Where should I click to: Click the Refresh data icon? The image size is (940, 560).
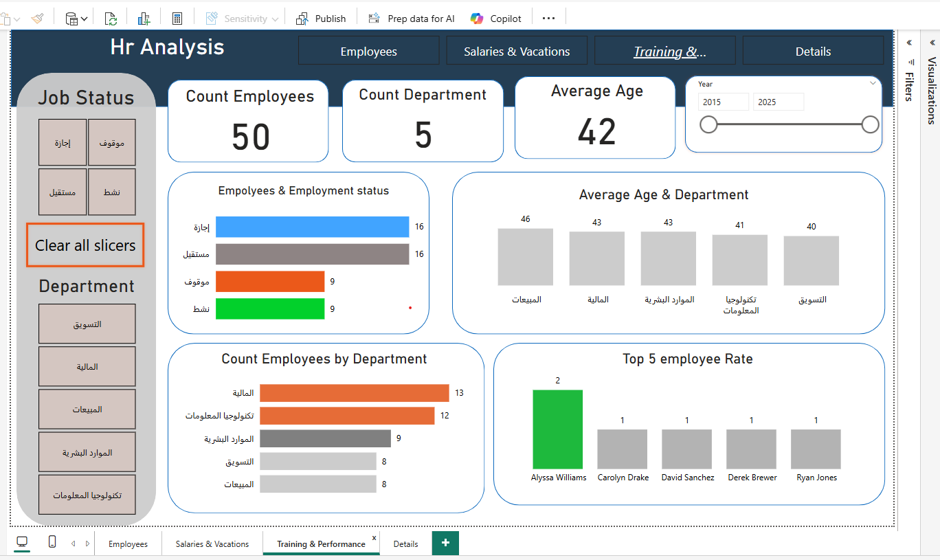[x=111, y=19]
